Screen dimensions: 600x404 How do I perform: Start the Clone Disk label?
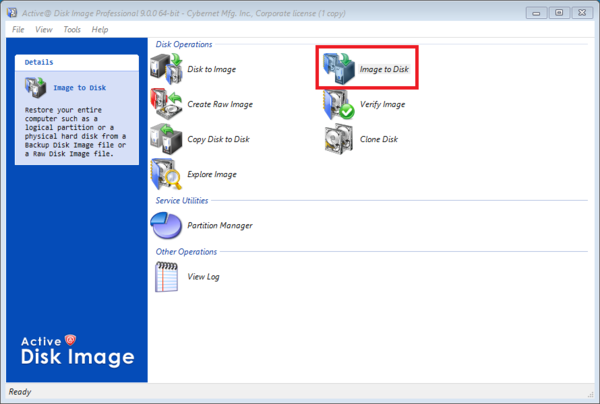[x=379, y=139]
